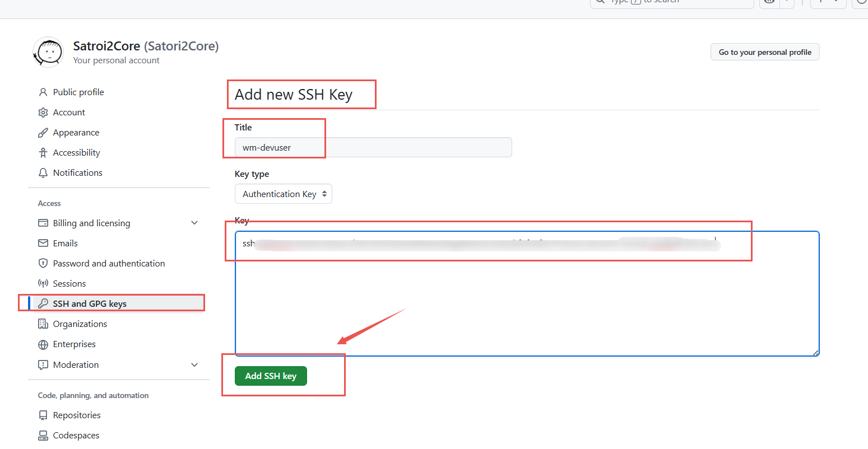Click the Appearance paintbrush icon

pos(43,132)
